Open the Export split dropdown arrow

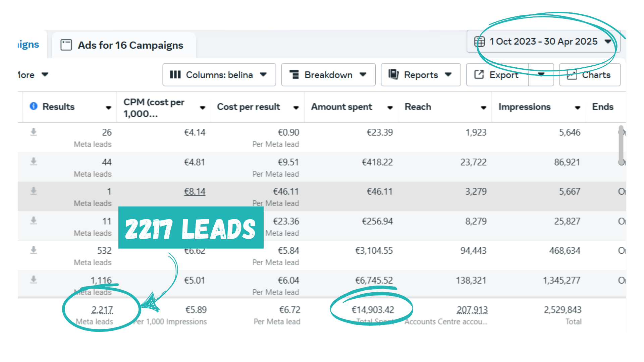coord(541,75)
